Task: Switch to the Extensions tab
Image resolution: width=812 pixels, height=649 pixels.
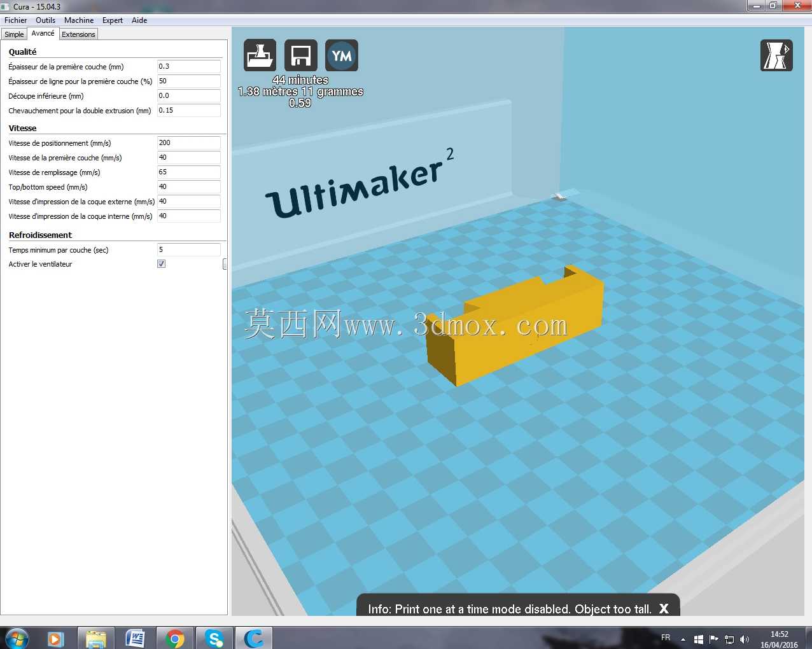Action: pyautogui.click(x=78, y=34)
